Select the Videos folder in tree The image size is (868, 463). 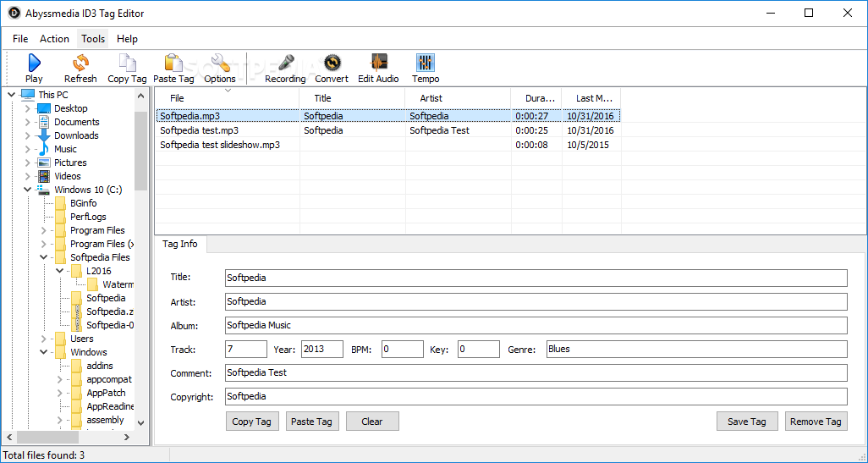68,176
